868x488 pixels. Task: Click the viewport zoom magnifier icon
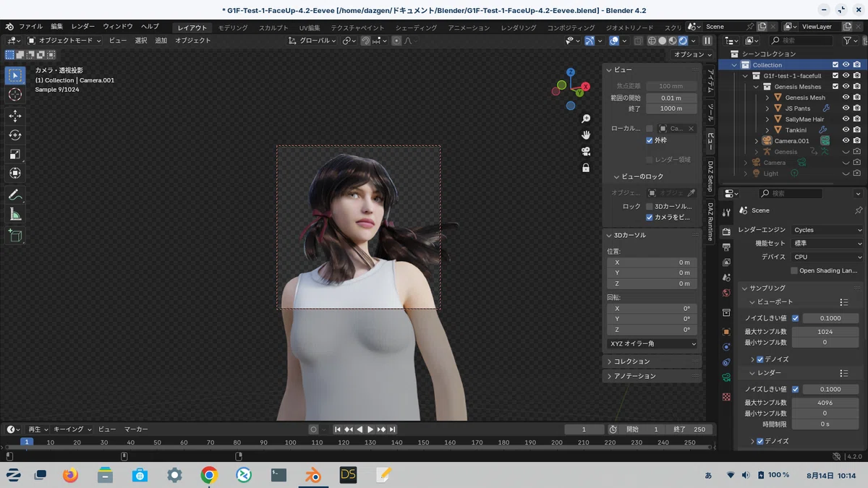coord(586,119)
